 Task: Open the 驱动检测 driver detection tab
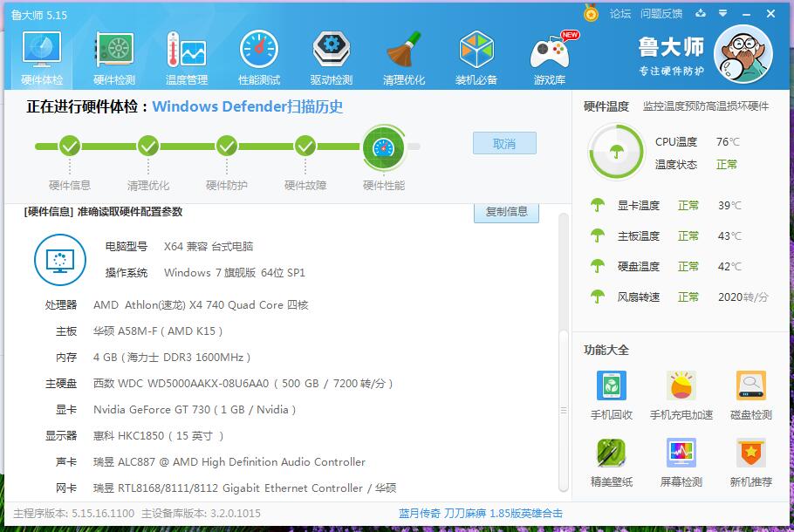pyautogui.click(x=332, y=58)
